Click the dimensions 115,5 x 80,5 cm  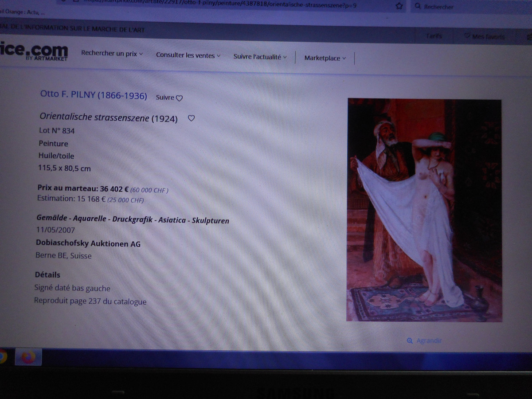tap(65, 168)
